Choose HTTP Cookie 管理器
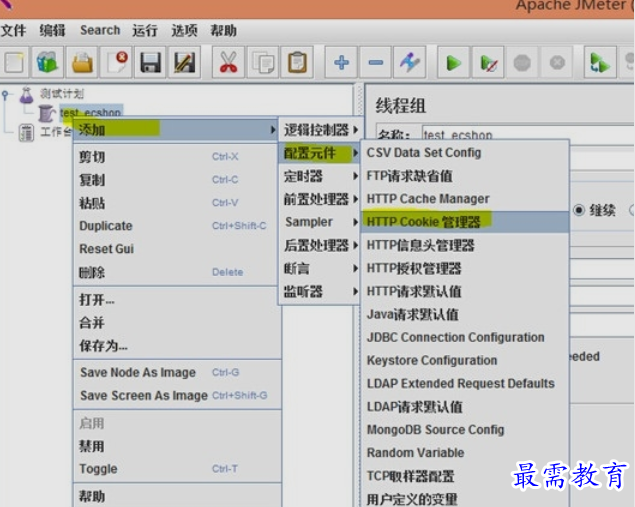 point(465,222)
